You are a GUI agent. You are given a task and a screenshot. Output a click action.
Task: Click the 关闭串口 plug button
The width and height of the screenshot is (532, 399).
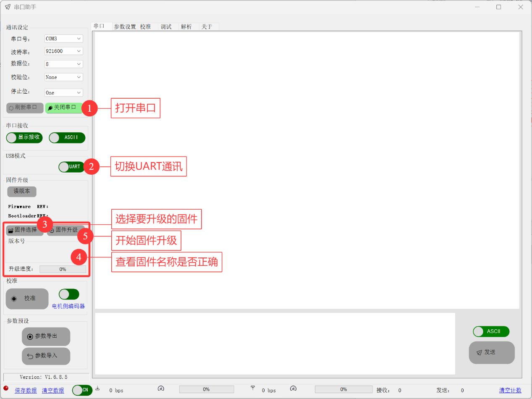tap(63, 108)
